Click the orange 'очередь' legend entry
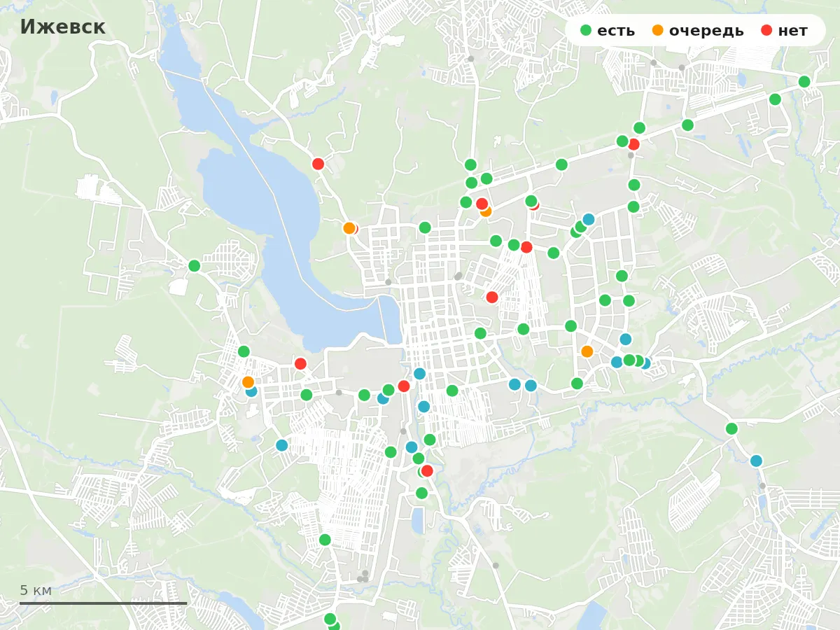The height and width of the screenshot is (630, 840). (x=697, y=31)
